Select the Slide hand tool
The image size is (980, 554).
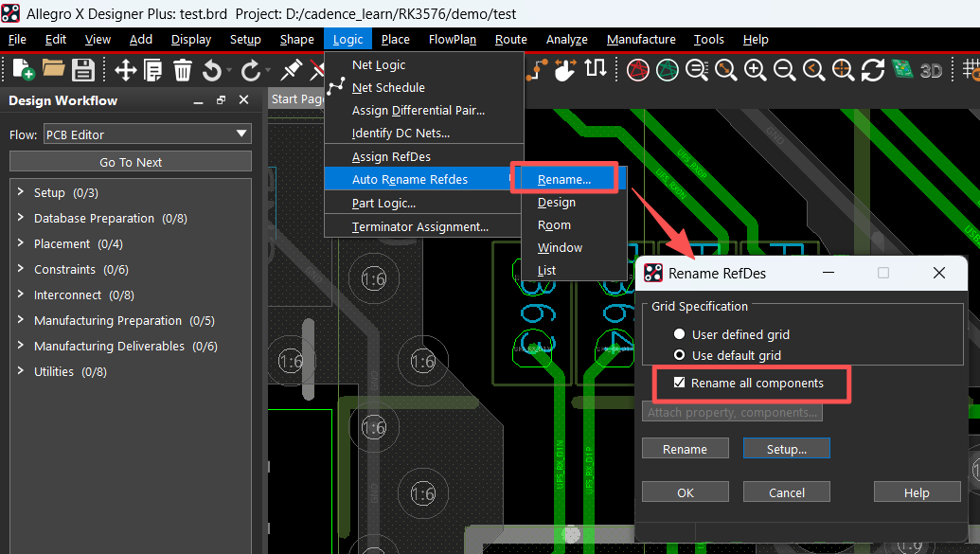click(x=565, y=69)
